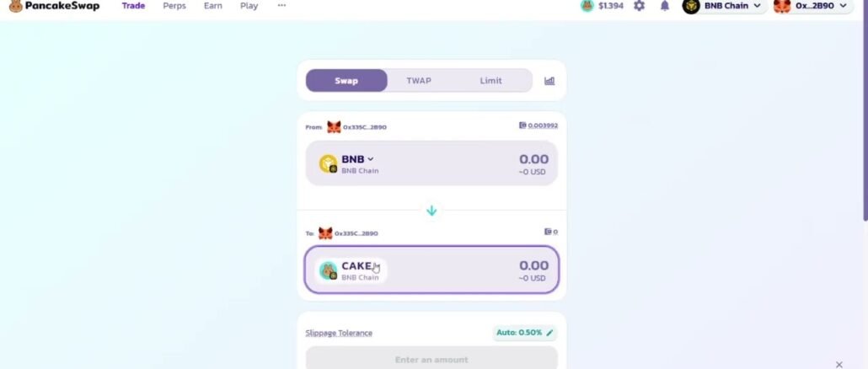Show the price chart icon

[549, 81]
